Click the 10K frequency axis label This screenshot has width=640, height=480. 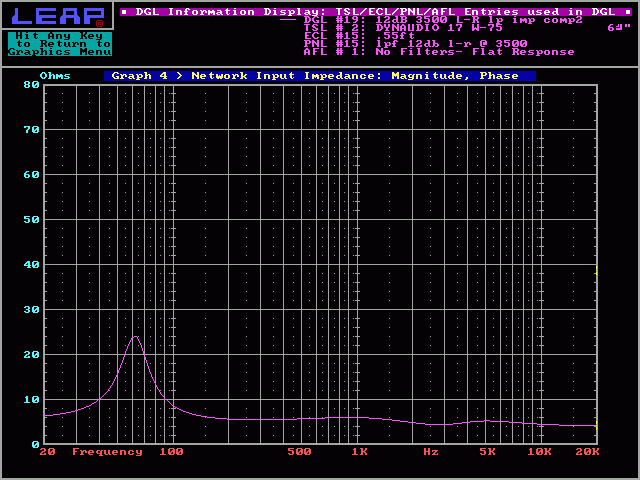(540, 452)
